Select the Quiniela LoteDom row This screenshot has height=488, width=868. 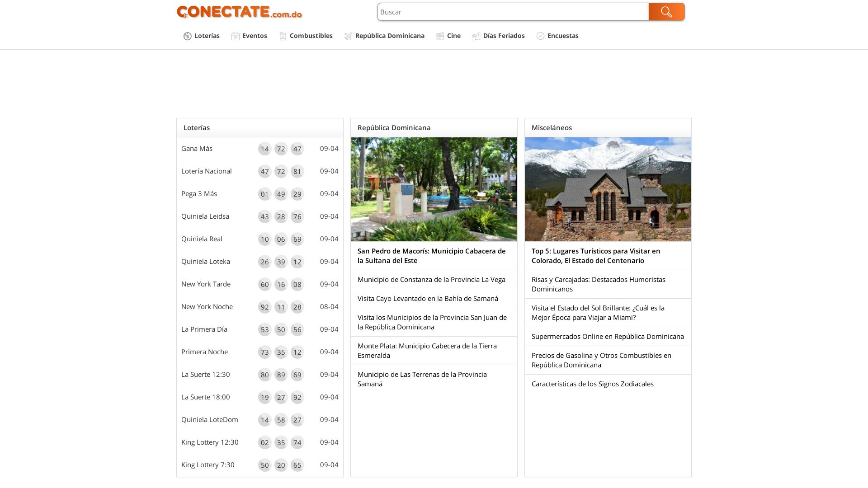[260, 420]
